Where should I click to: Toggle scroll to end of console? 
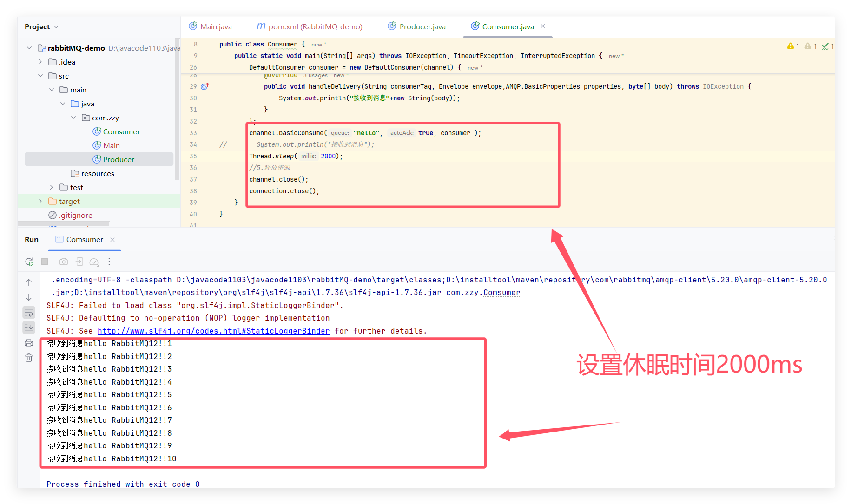point(29,327)
